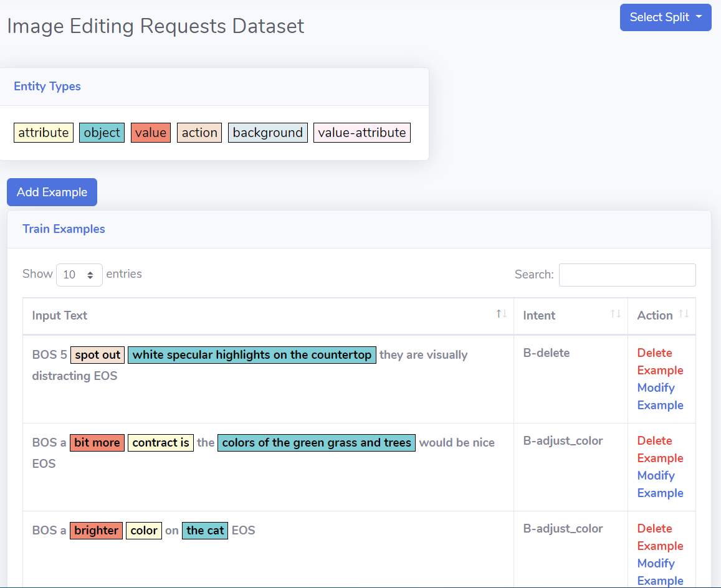Viewport: 721px width, 588px height.
Task: Click the value entity type tag
Action: click(150, 133)
